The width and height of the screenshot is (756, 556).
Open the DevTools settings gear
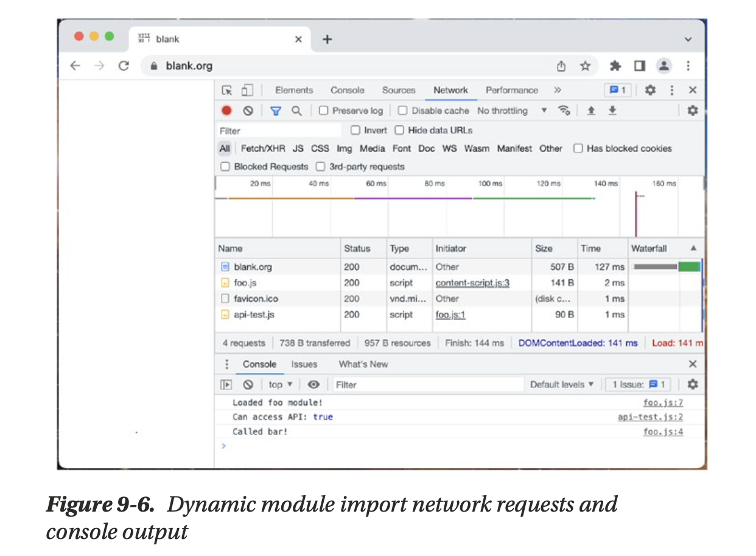[x=650, y=90]
